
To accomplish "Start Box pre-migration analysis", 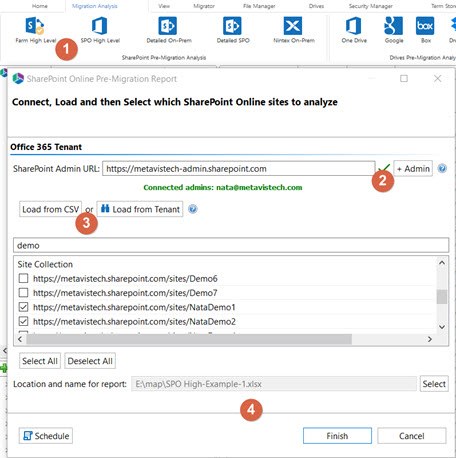I will [x=425, y=31].
